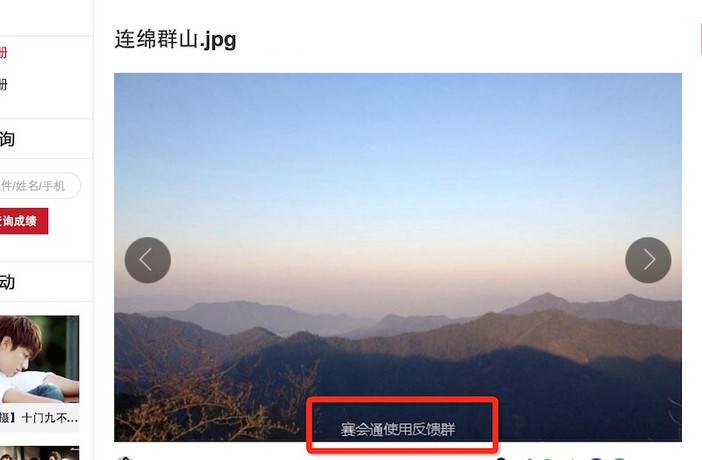Go to previous photo with left arrow
The image size is (702, 460).
click(x=148, y=260)
